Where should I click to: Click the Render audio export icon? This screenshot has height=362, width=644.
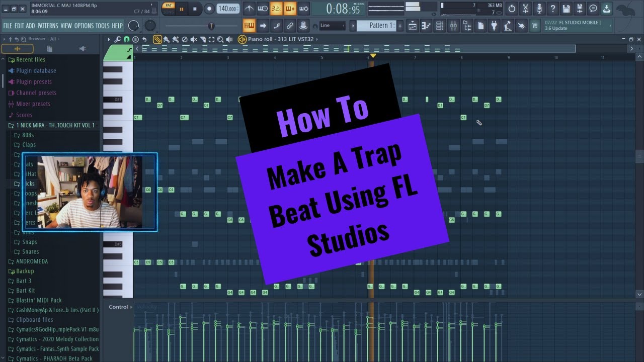tap(580, 9)
